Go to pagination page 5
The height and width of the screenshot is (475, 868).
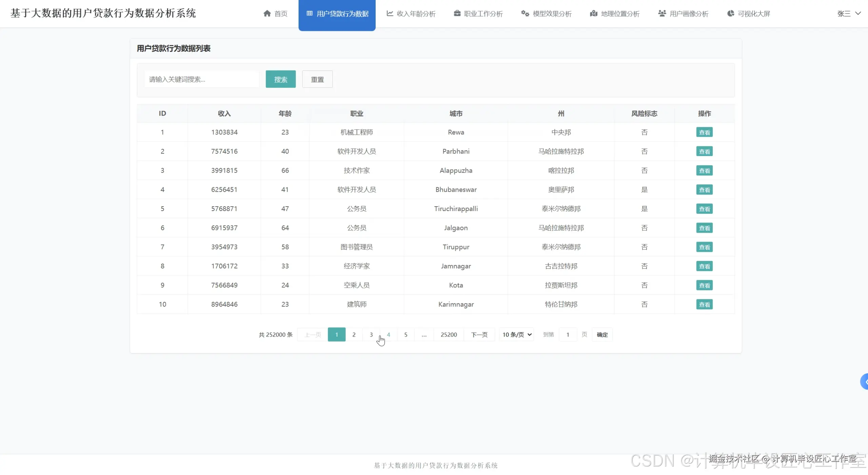406,335
